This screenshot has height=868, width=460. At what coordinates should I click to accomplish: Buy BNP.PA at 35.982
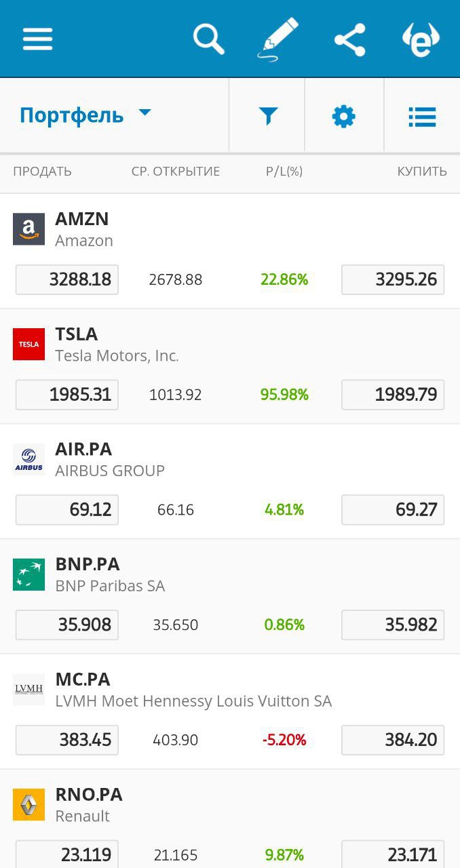point(393,625)
